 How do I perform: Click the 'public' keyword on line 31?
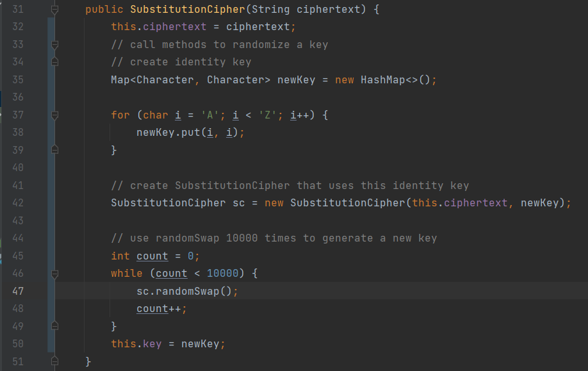coord(104,10)
